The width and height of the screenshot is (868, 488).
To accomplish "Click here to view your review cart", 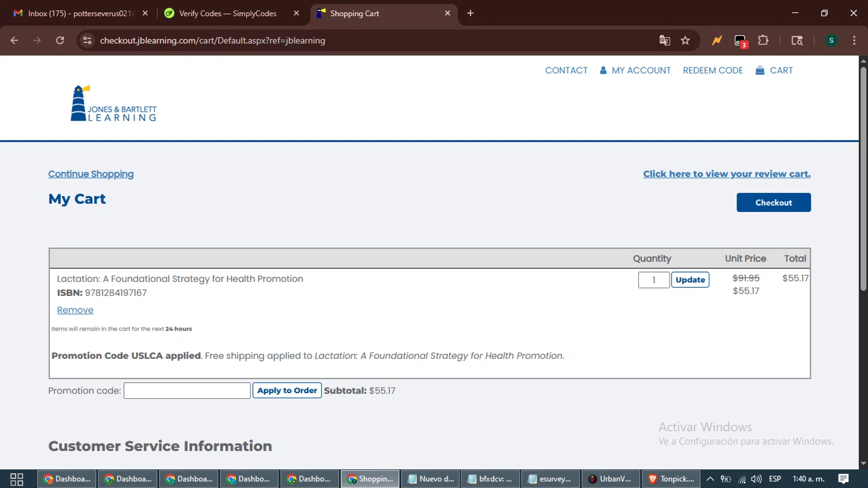I will [727, 174].
